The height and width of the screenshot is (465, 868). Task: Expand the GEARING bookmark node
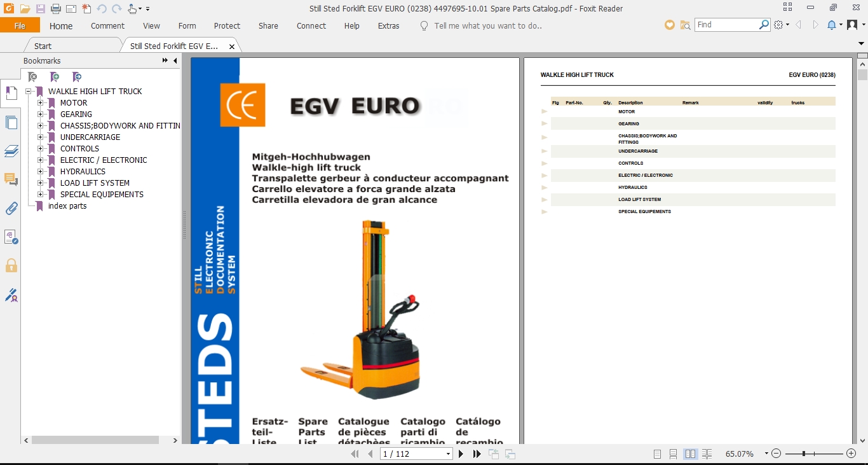pos(41,115)
